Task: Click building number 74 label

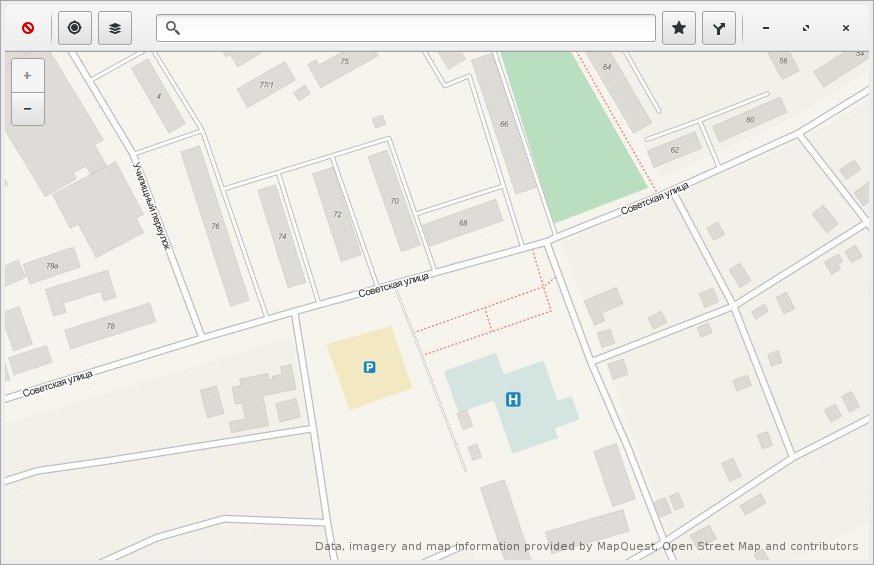Action: 282,236
